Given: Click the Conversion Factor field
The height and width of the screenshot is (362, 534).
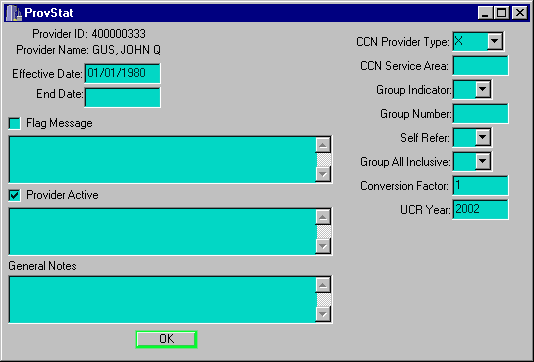Looking at the screenshot, I should point(481,185).
